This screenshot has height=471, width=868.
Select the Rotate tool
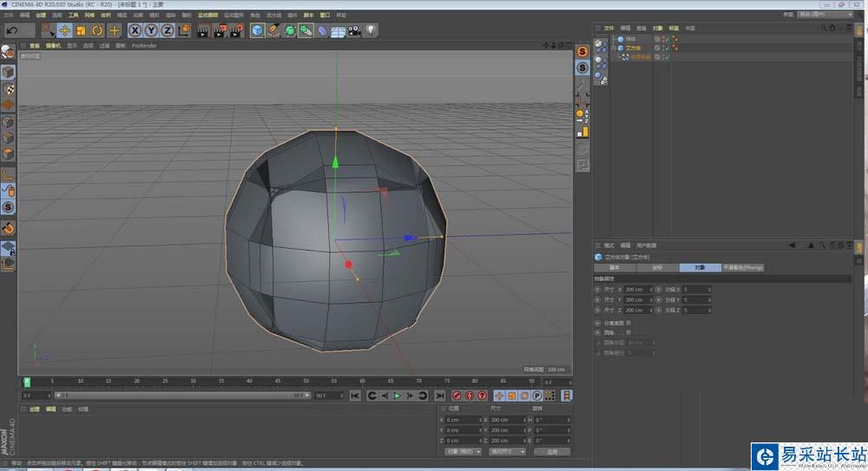(97, 30)
